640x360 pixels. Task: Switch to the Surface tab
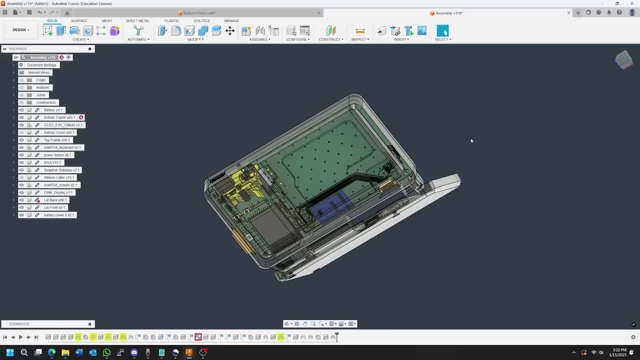[79, 21]
